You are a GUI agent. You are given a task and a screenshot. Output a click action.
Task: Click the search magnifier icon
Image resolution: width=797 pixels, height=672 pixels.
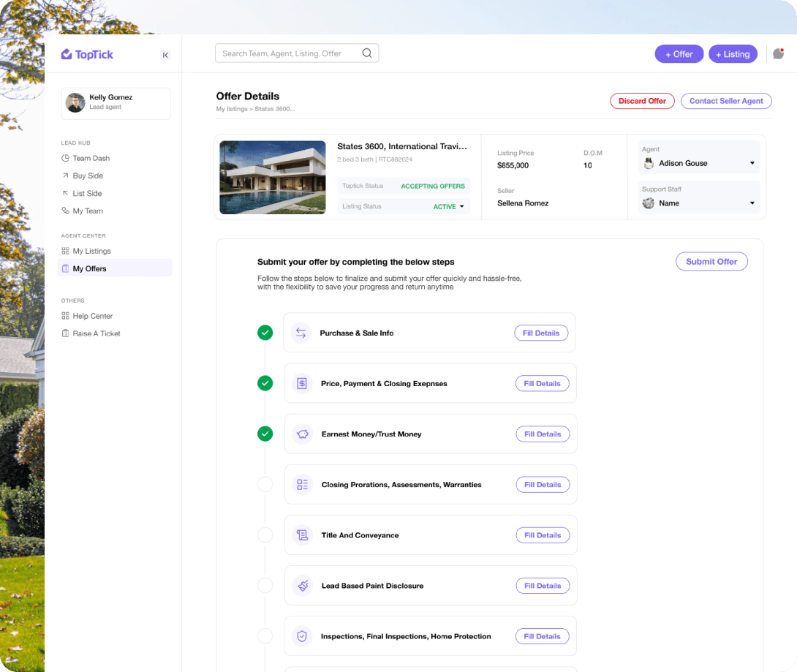367,53
